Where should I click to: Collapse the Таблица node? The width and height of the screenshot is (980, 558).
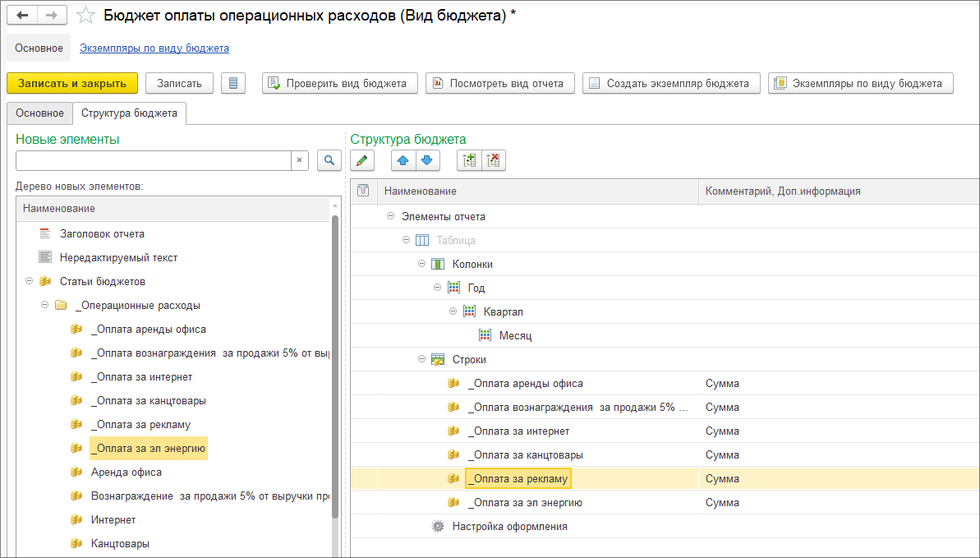(407, 240)
